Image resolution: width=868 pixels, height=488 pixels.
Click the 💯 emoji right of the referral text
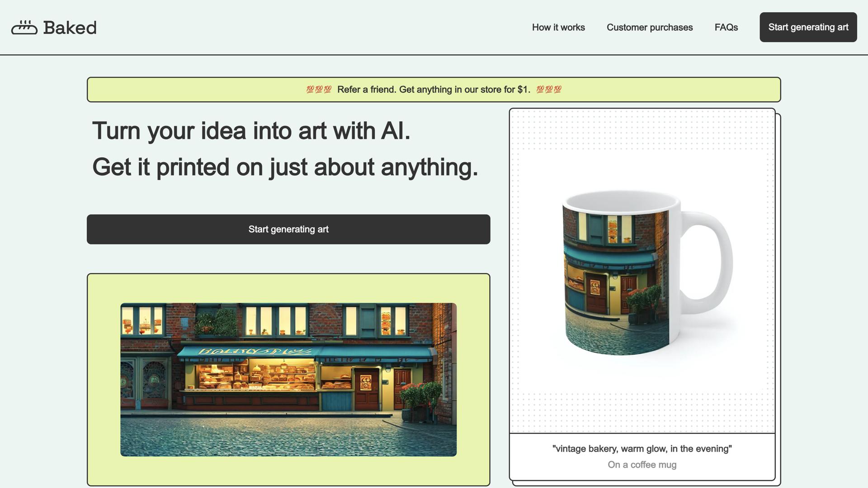click(x=548, y=89)
